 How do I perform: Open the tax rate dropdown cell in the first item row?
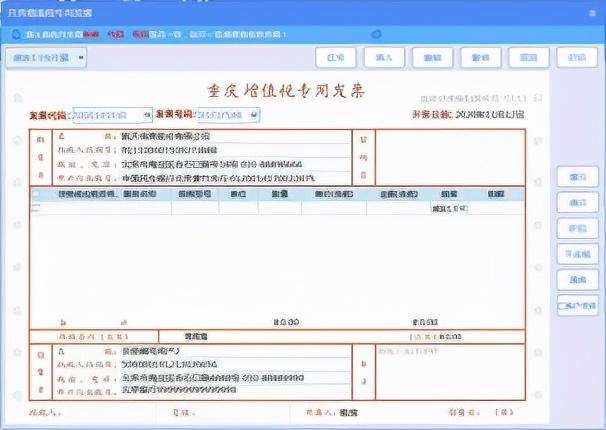(449, 209)
